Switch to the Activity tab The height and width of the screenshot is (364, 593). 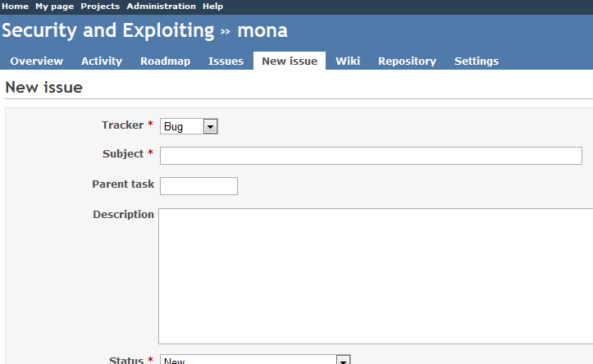click(x=102, y=61)
